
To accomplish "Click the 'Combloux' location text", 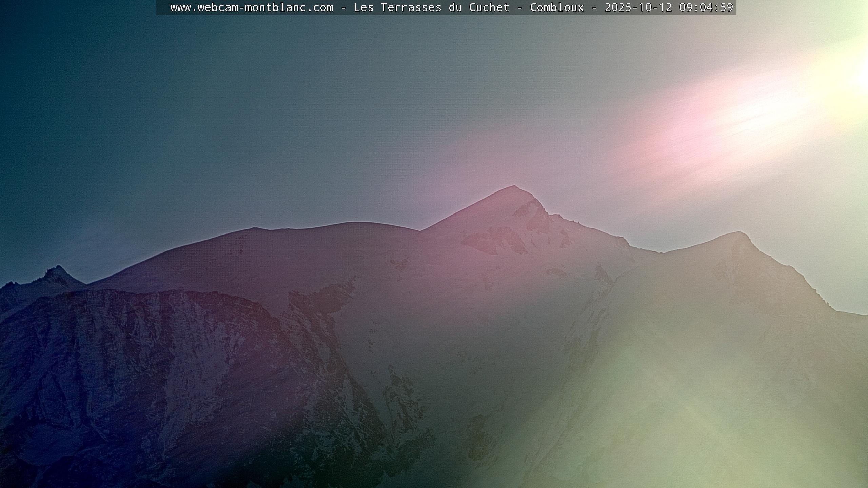I will click(557, 7).
